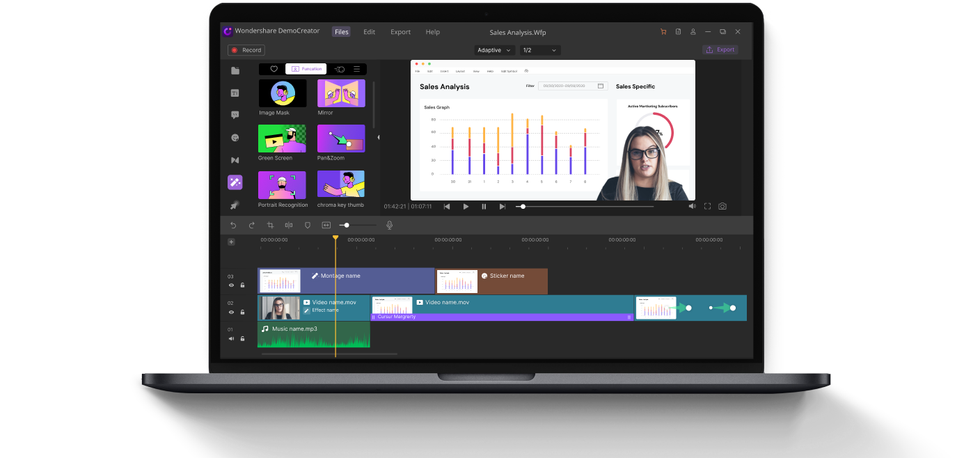Select the Montage name clip on timeline
Screen dimensions: 980x458
click(346, 281)
